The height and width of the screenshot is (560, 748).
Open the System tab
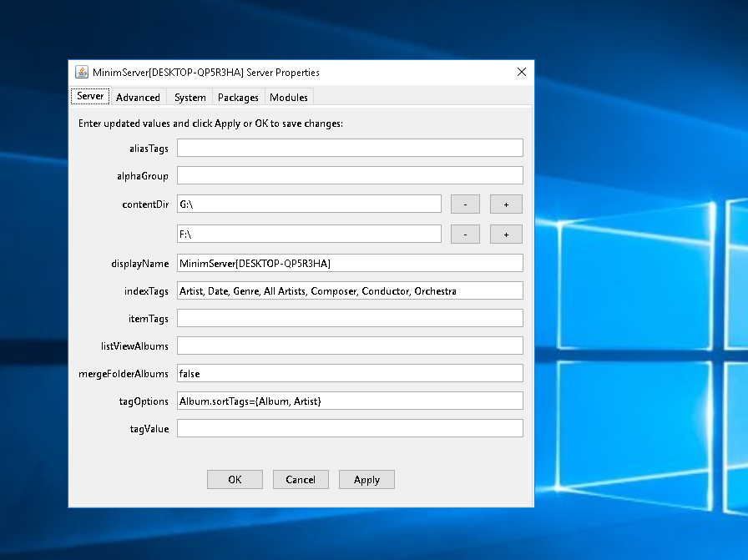pos(189,97)
